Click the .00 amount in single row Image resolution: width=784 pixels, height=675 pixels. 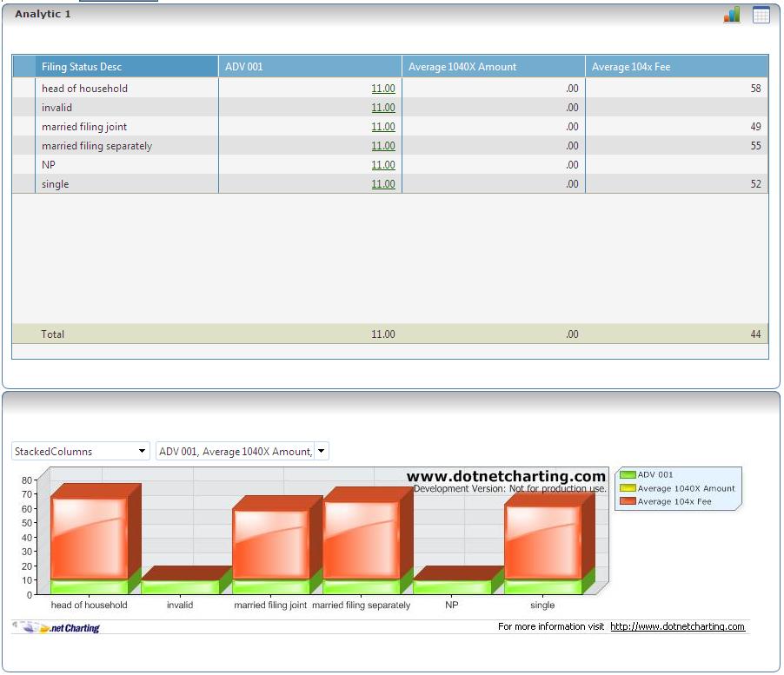pyautogui.click(x=572, y=184)
